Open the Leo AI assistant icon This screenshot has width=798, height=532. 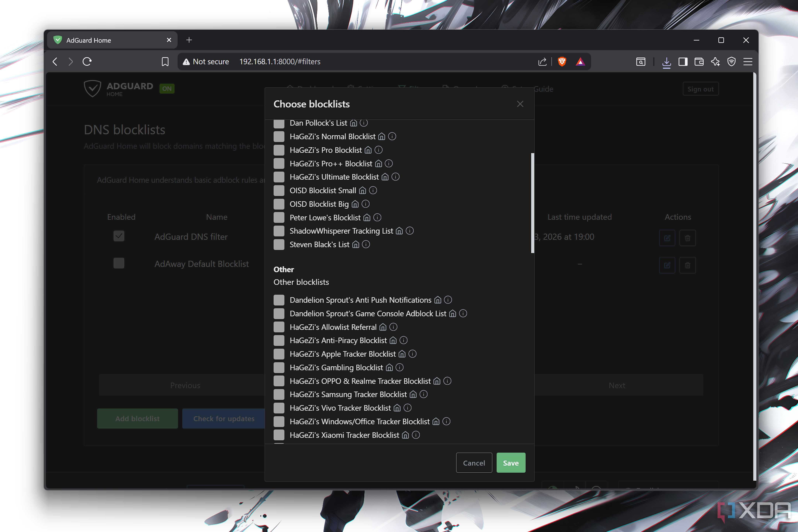coord(715,61)
